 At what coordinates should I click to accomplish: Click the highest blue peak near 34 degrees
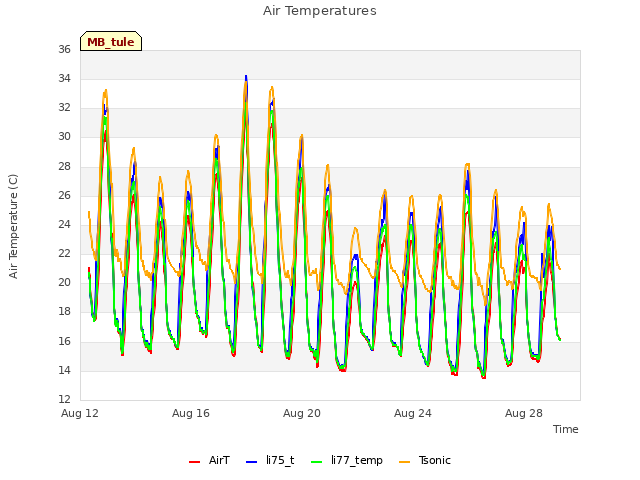[x=246, y=77]
